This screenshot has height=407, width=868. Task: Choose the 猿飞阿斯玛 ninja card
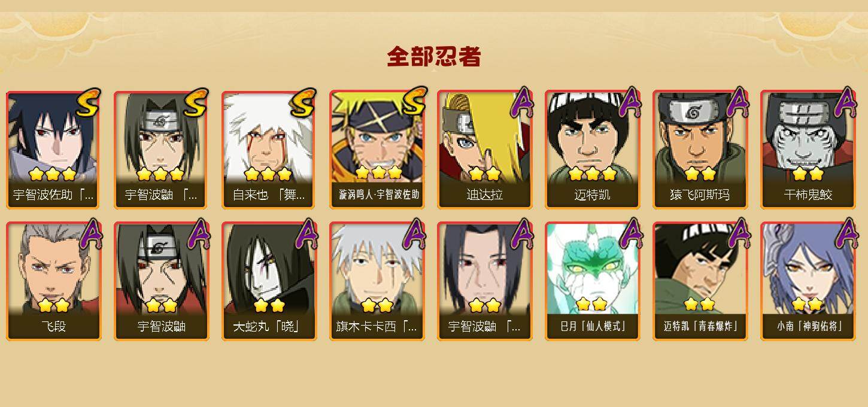700,150
